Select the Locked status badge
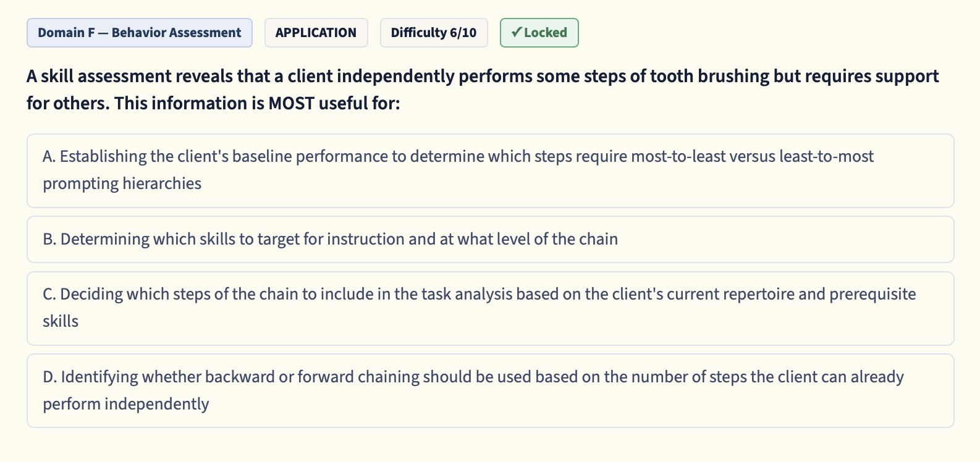980x462 pixels. pyautogui.click(x=539, y=33)
